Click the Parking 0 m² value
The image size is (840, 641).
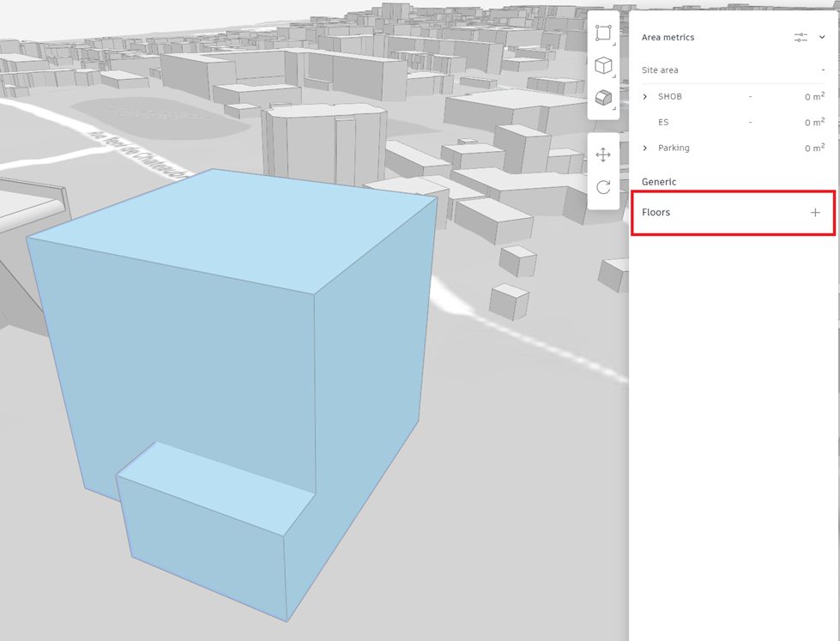pyautogui.click(x=814, y=148)
